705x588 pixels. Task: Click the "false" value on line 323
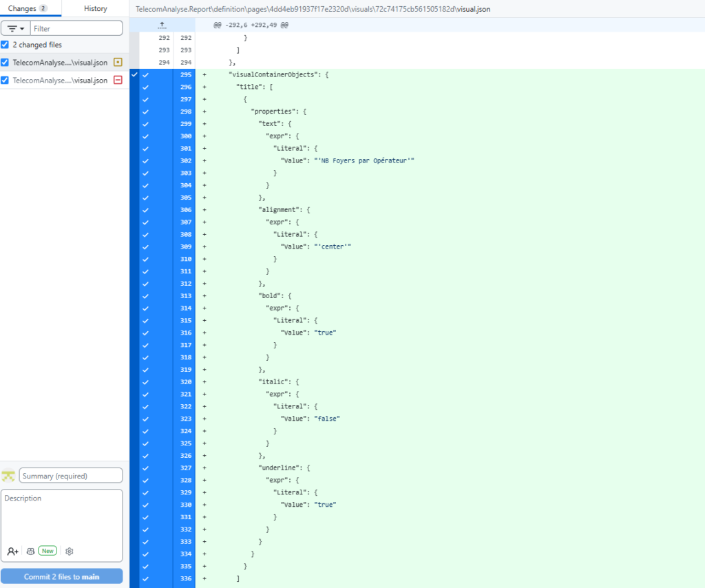pyautogui.click(x=327, y=419)
